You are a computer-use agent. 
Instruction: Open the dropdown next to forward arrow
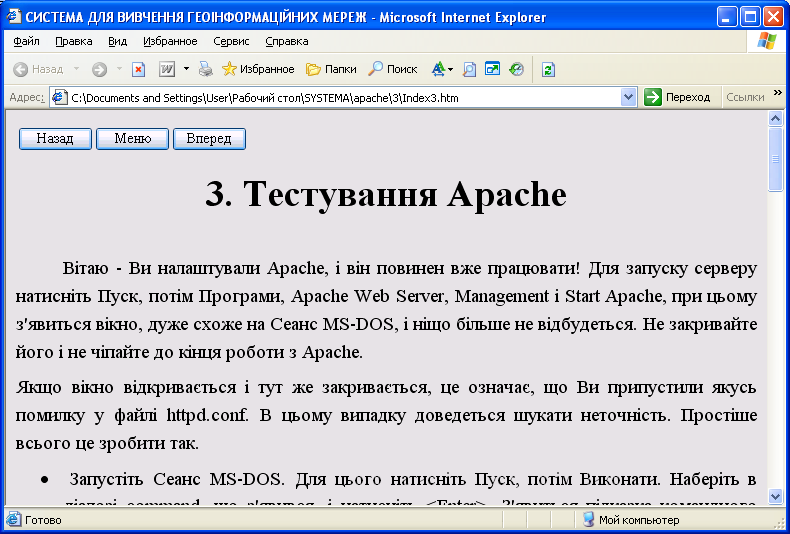119,69
